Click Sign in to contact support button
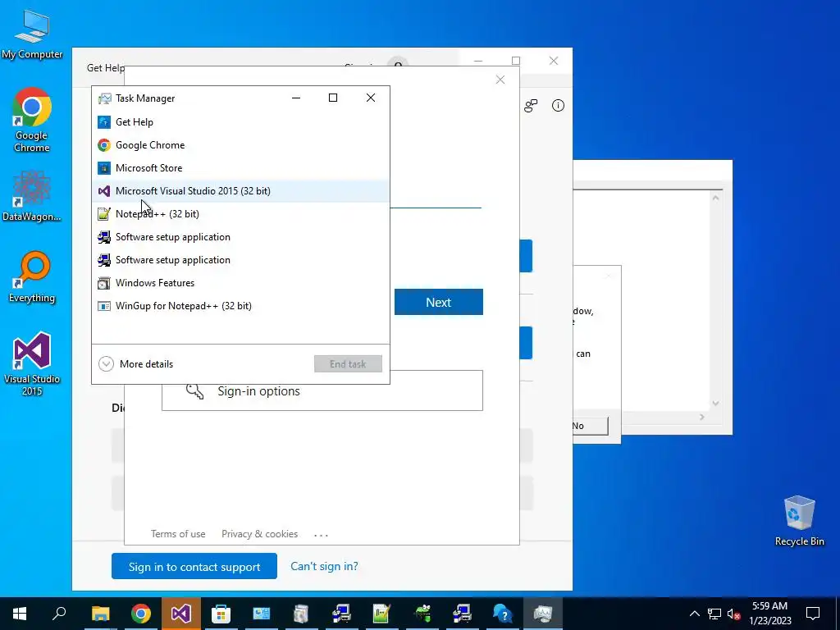Screen dimensions: 840x630 point(194,567)
